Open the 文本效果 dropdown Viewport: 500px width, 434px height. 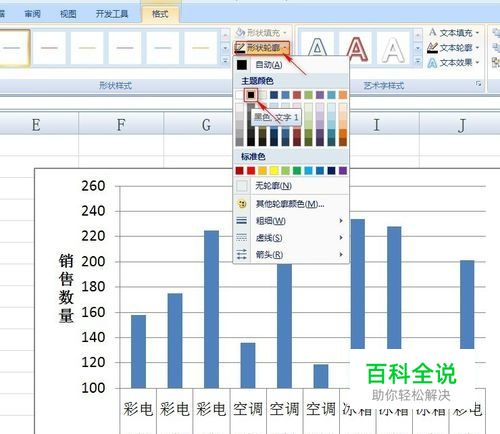pos(454,63)
